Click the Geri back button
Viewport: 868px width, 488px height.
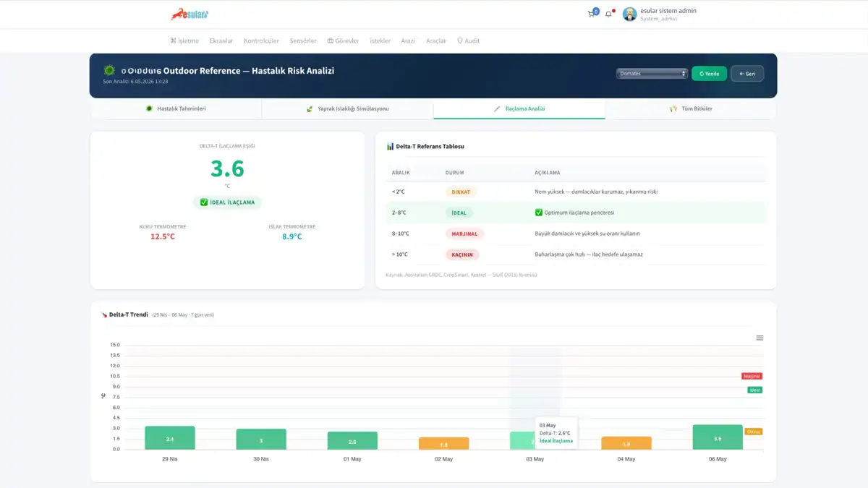(x=747, y=73)
